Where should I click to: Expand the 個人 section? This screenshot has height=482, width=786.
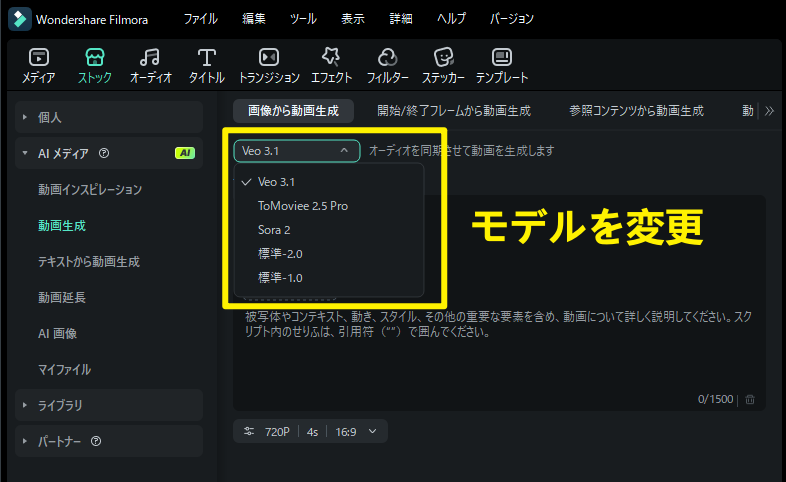pyautogui.click(x=109, y=117)
